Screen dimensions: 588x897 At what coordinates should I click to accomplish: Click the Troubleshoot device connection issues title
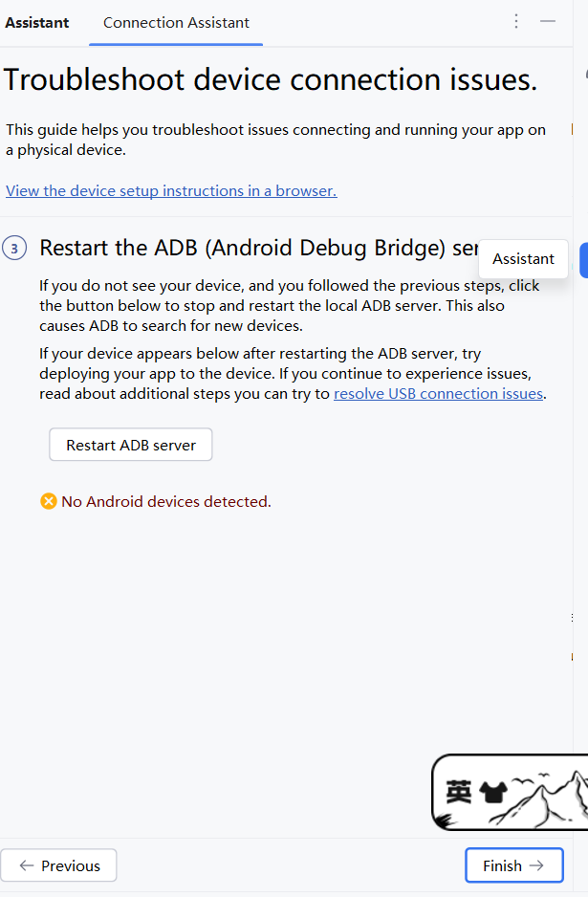[x=270, y=79]
